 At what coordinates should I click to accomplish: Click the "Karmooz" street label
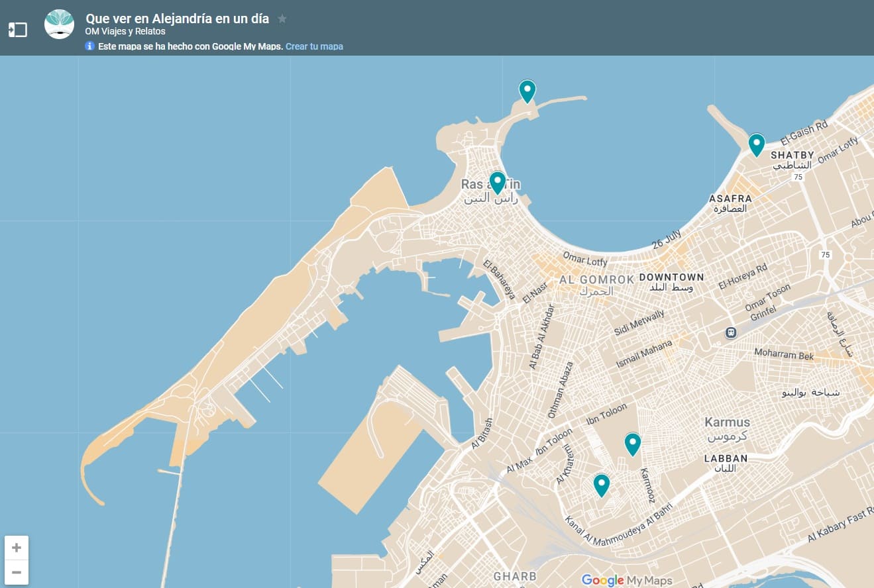[648, 486]
